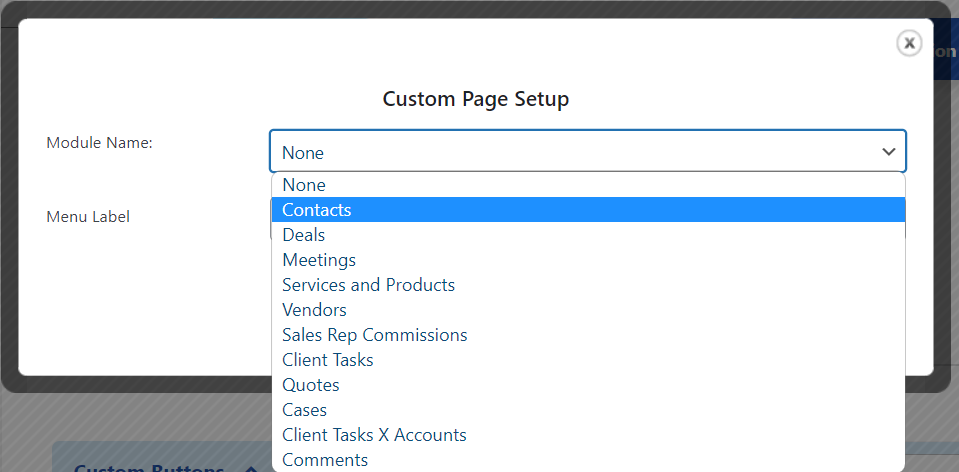This screenshot has height=472, width=959.
Task: Open the Module Name dropdown
Action: click(588, 151)
